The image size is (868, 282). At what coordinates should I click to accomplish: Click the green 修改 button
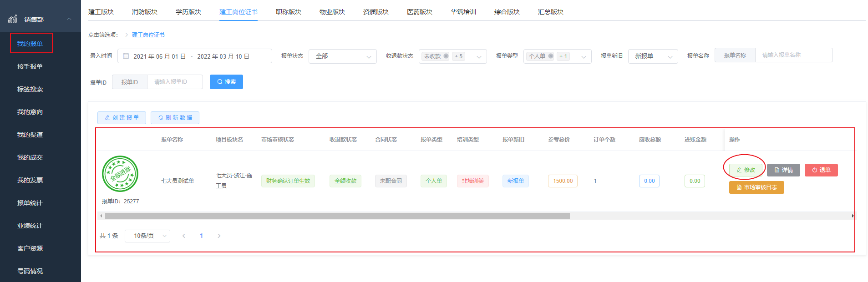click(746, 170)
